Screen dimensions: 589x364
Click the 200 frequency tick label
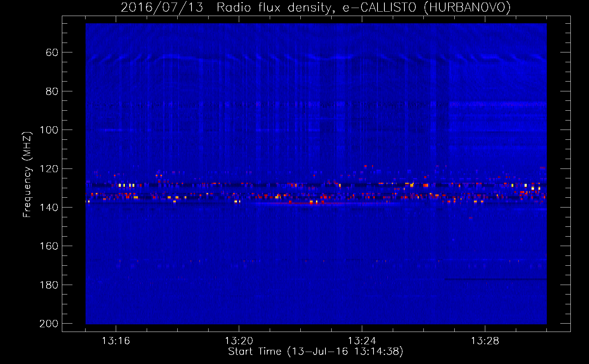tap(49, 324)
